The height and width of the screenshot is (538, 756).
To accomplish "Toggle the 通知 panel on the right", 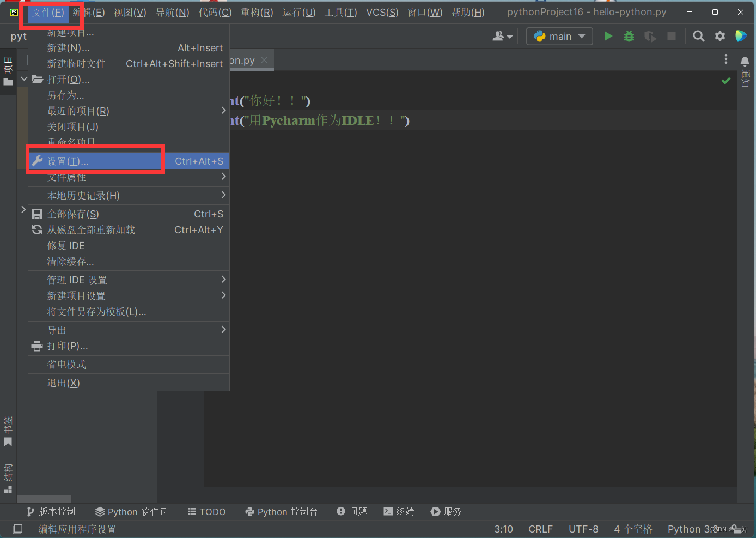I will pos(746,79).
